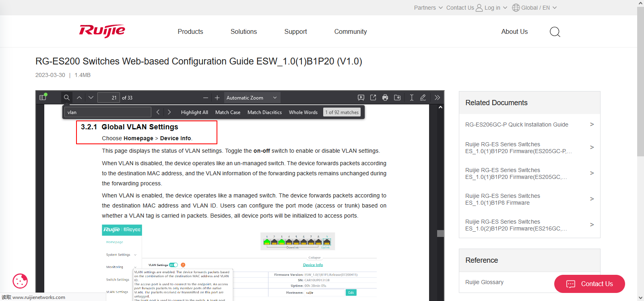Viewport: 644px width, 301px height.
Task: Print the PDF document
Action: (x=385, y=98)
